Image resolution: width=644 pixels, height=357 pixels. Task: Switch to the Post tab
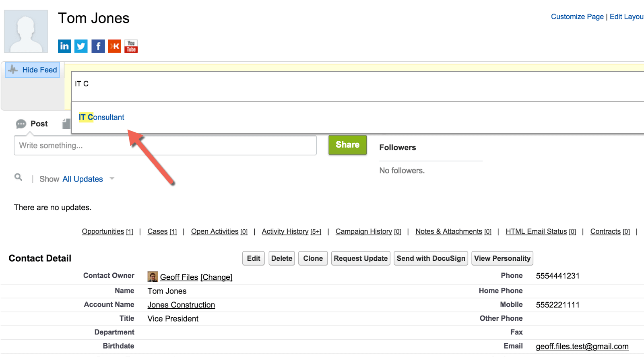[x=32, y=124]
